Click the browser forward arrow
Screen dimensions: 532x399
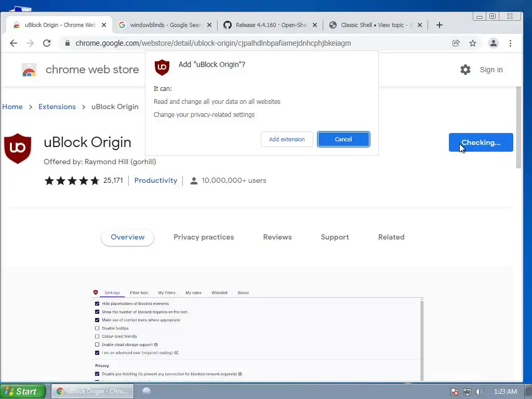pos(30,43)
